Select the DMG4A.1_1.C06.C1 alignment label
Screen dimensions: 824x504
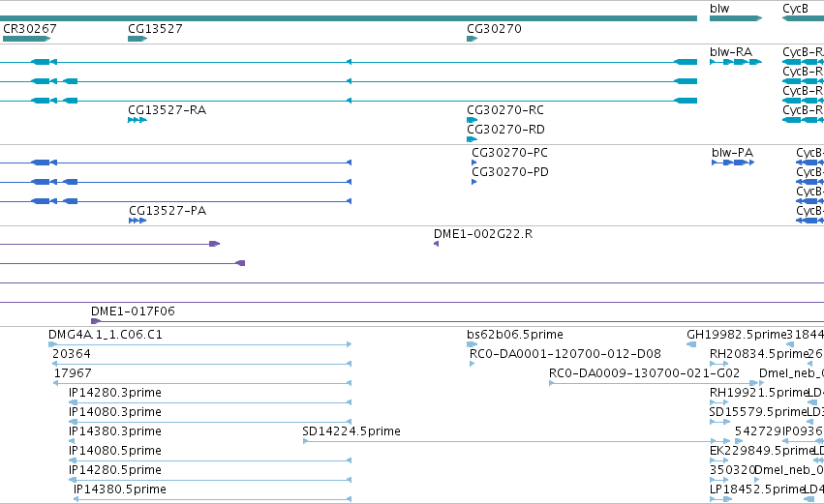pyautogui.click(x=106, y=335)
